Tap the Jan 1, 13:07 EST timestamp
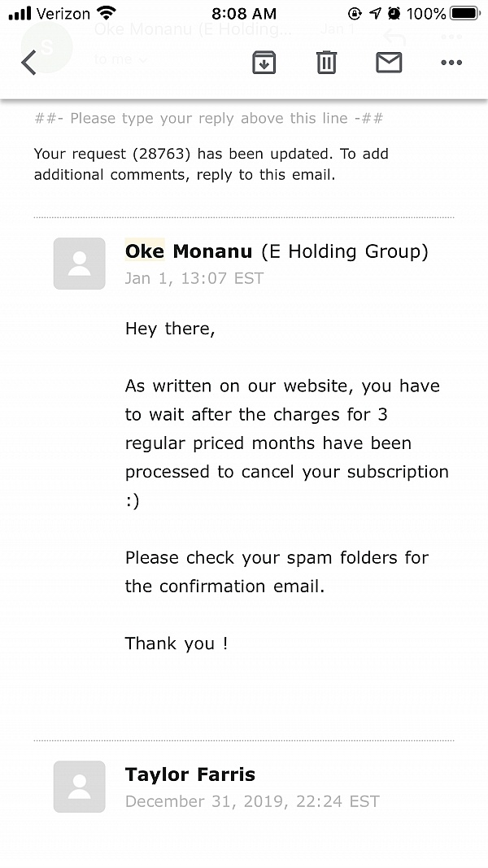Viewport: 488px width, 868px height. point(194,278)
